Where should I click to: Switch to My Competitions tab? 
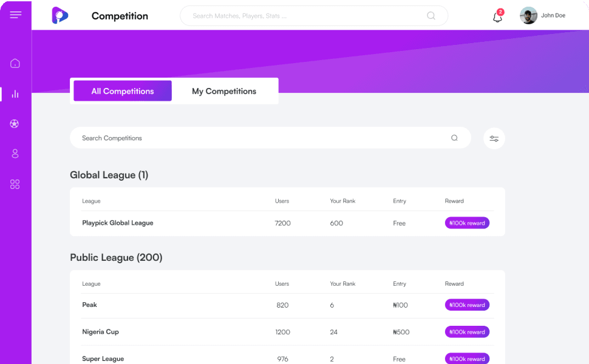(224, 91)
